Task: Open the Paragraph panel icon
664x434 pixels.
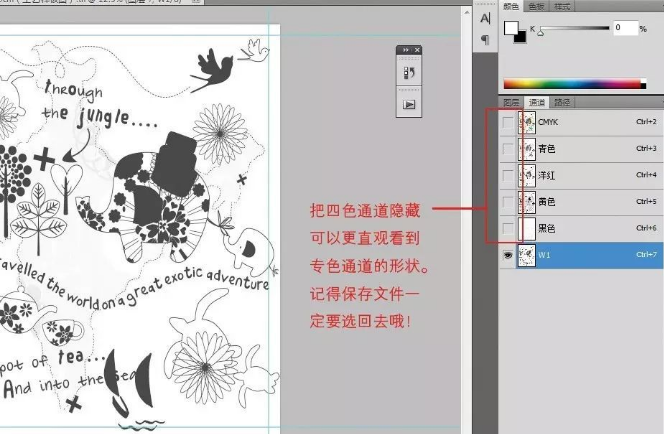Action: (485, 39)
